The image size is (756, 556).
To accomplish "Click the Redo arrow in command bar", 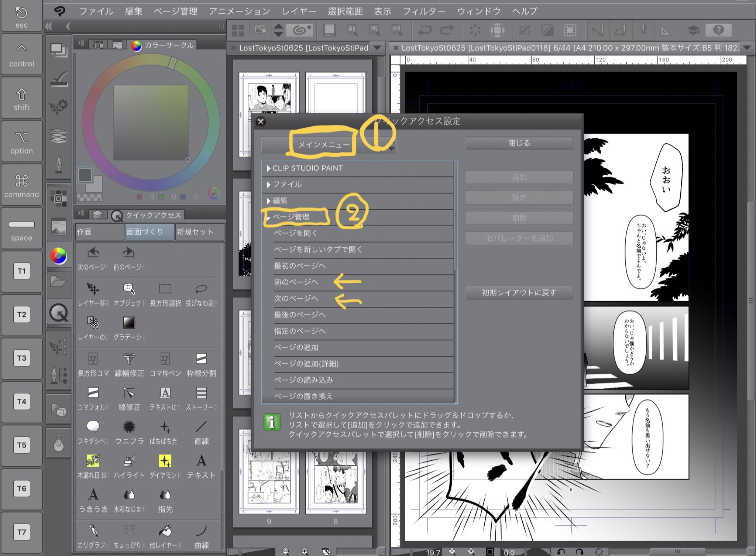I will tap(447, 30).
